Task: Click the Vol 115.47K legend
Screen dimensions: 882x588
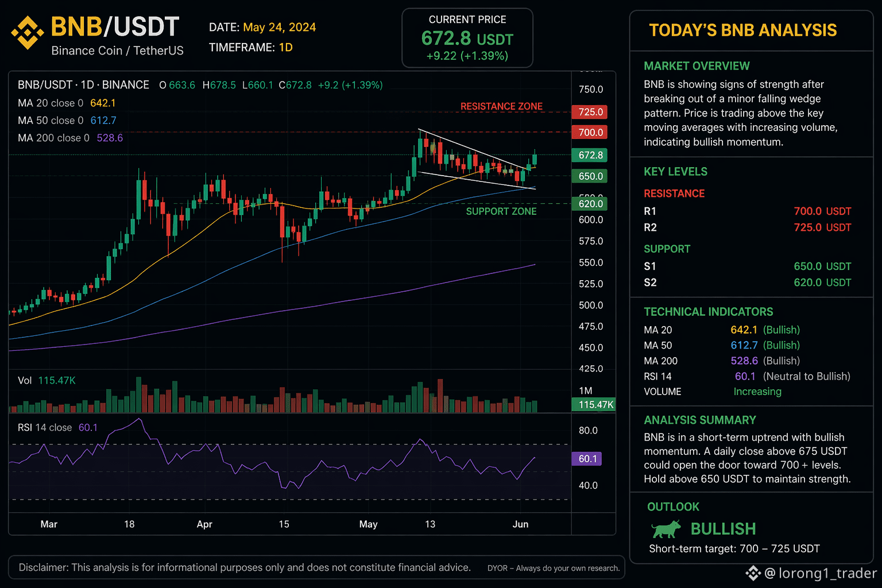Action: tap(47, 381)
